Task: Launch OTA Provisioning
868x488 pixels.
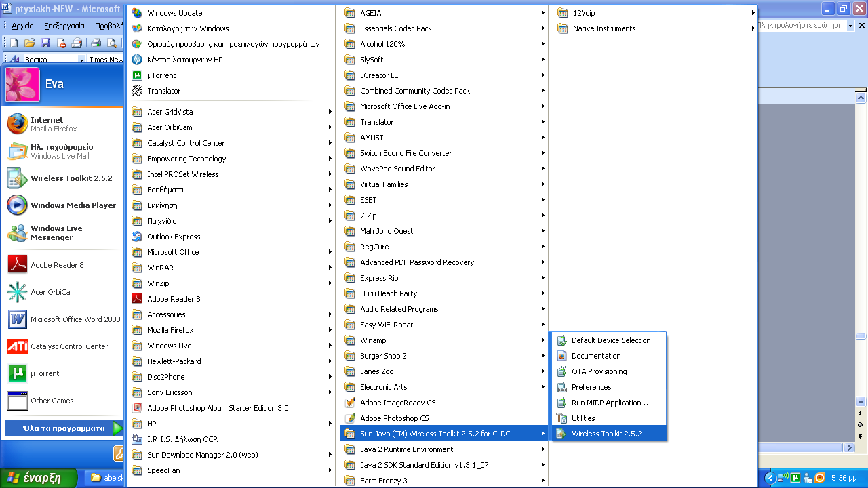Action: pos(609,371)
